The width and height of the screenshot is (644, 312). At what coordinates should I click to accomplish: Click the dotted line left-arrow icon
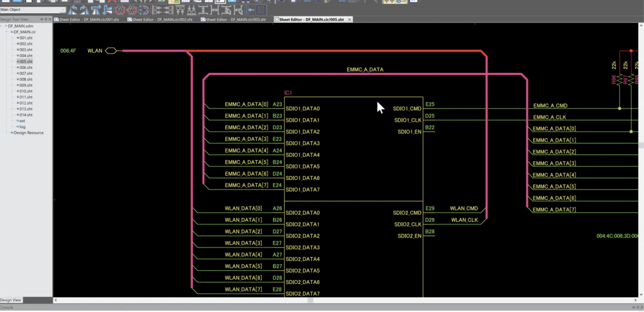pyautogui.click(x=249, y=10)
